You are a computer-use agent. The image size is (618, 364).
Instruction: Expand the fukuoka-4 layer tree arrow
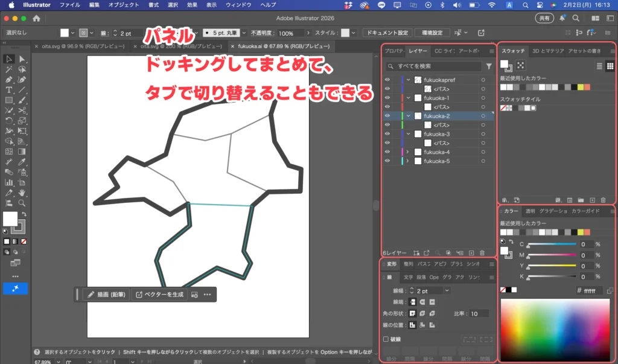click(407, 152)
